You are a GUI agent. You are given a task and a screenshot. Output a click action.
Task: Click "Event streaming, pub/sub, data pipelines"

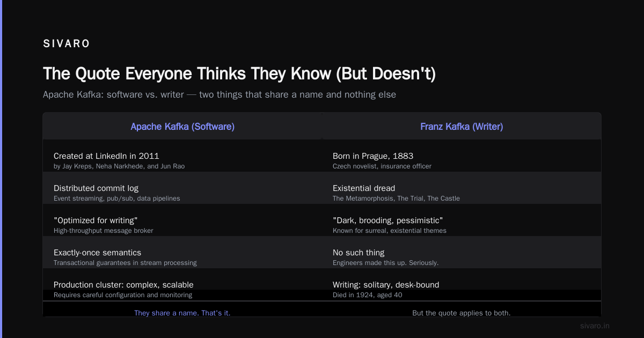(117, 199)
